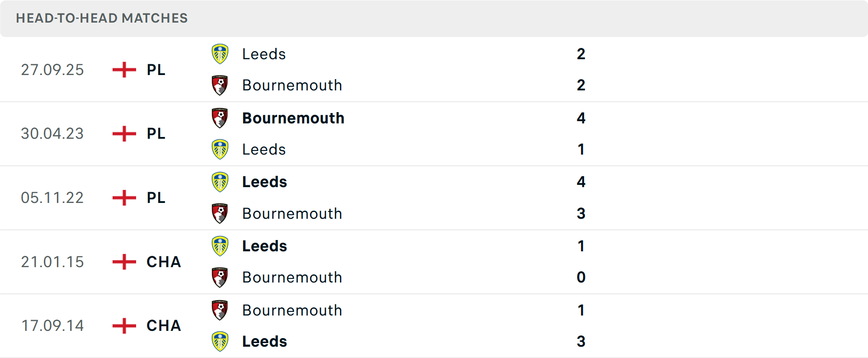Select the England flag next to 21.01.15

(x=123, y=262)
